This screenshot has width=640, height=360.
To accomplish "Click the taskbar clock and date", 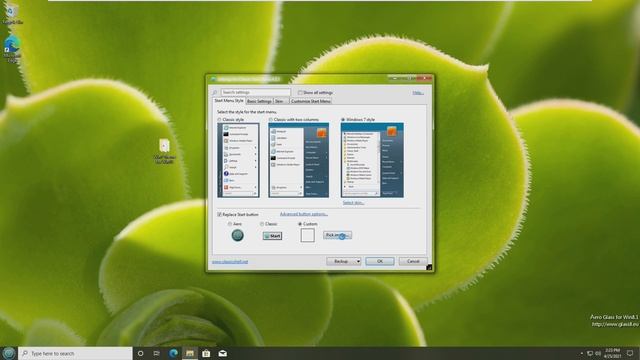I will coord(612,353).
